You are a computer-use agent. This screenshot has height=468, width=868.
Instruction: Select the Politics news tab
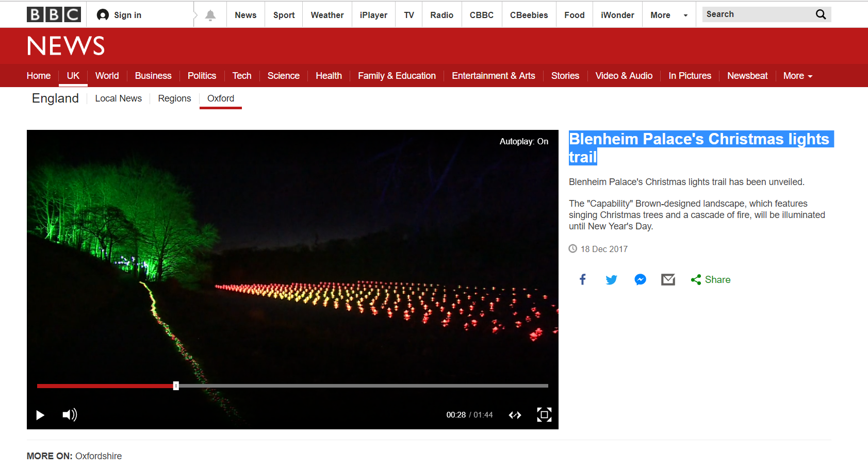[x=202, y=76]
